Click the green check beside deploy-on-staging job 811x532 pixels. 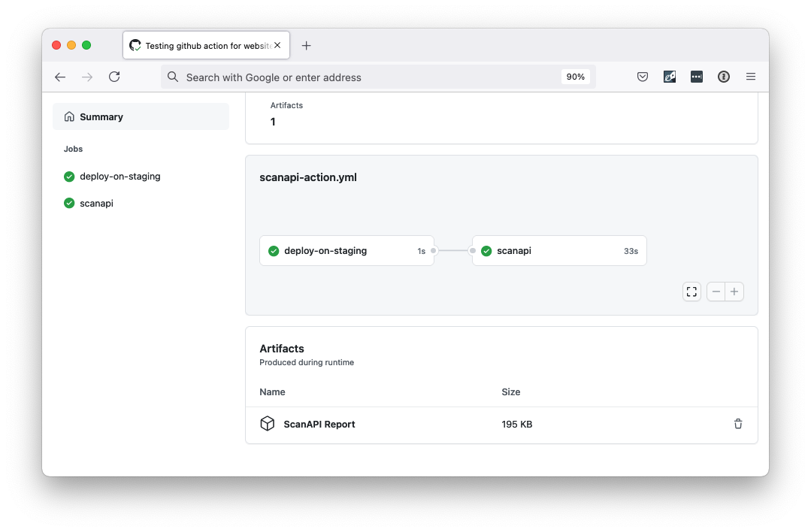[68, 176]
